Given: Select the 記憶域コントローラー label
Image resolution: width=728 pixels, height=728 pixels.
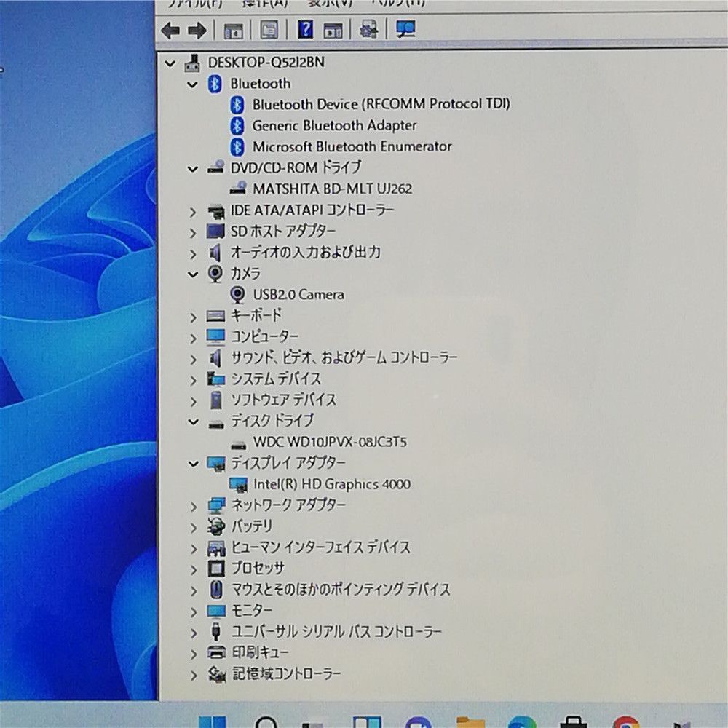Looking at the screenshot, I should [286, 673].
